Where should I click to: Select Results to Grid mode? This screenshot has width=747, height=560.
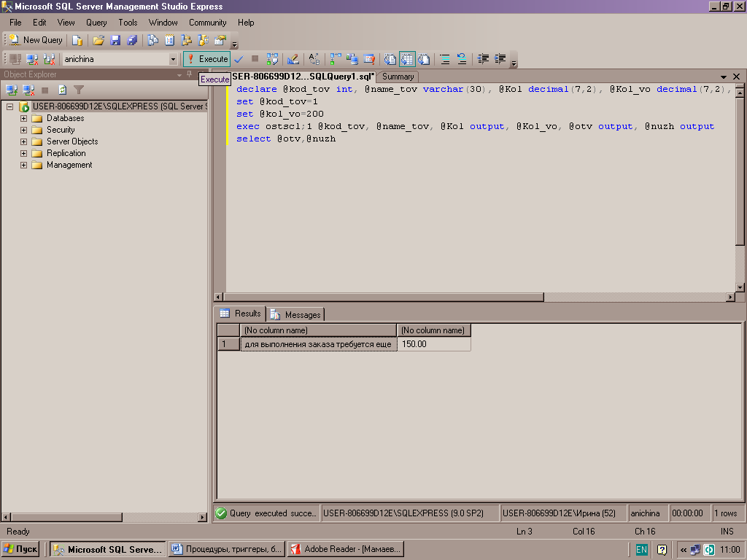[x=407, y=59]
